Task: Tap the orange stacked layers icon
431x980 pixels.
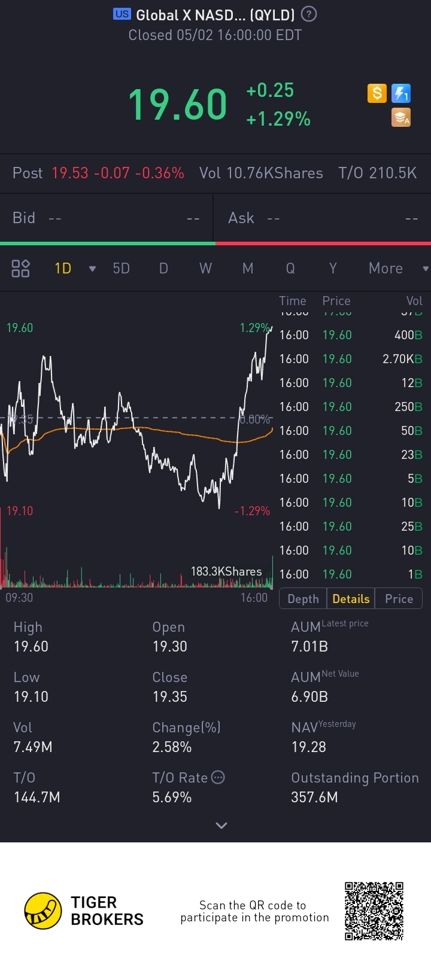Action: coord(401,117)
